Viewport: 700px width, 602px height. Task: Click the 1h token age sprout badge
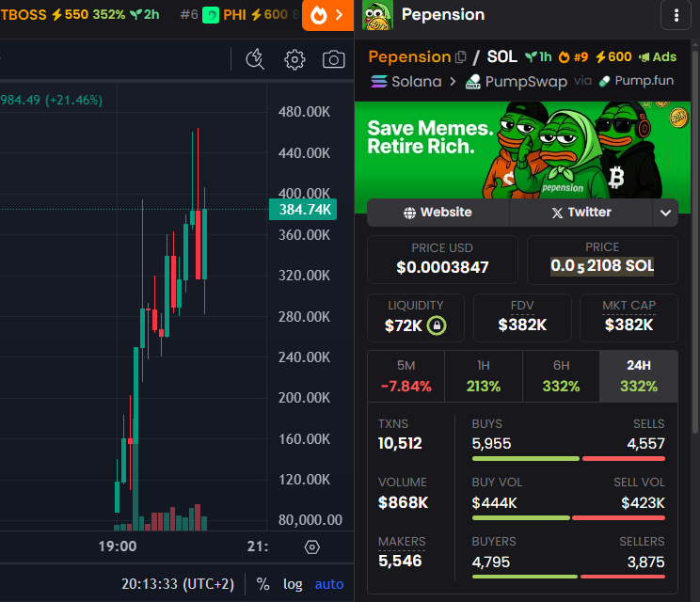(538, 57)
